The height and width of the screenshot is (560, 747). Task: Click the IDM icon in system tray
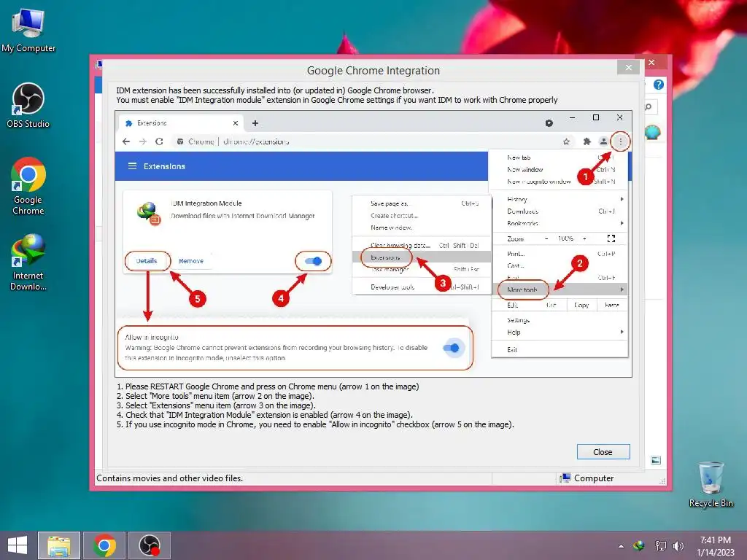point(639,545)
